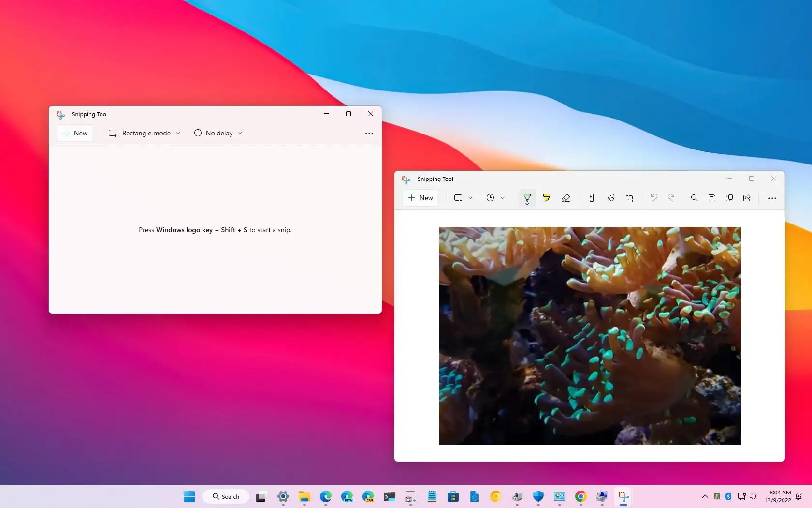Open Windows Search from the taskbar
Screen dimensions: 812x508
coord(225,496)
